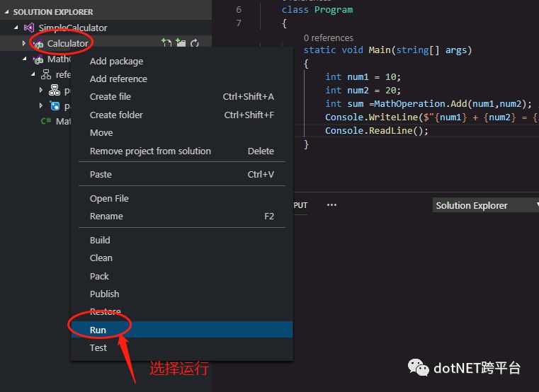
Task: Collapse the SimpleCalculator solution node
Action: (16, 28)
